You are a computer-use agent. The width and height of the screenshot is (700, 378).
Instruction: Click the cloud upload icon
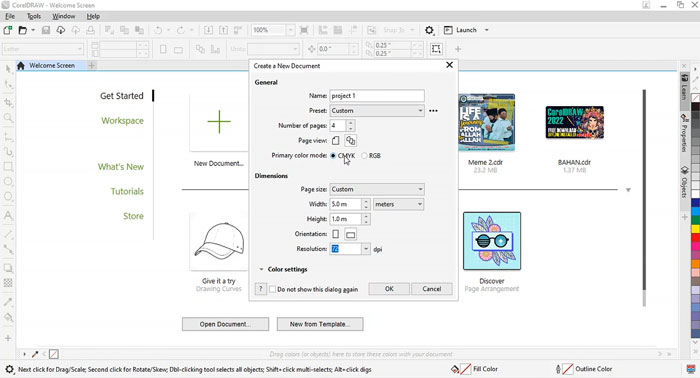[75, 30]
